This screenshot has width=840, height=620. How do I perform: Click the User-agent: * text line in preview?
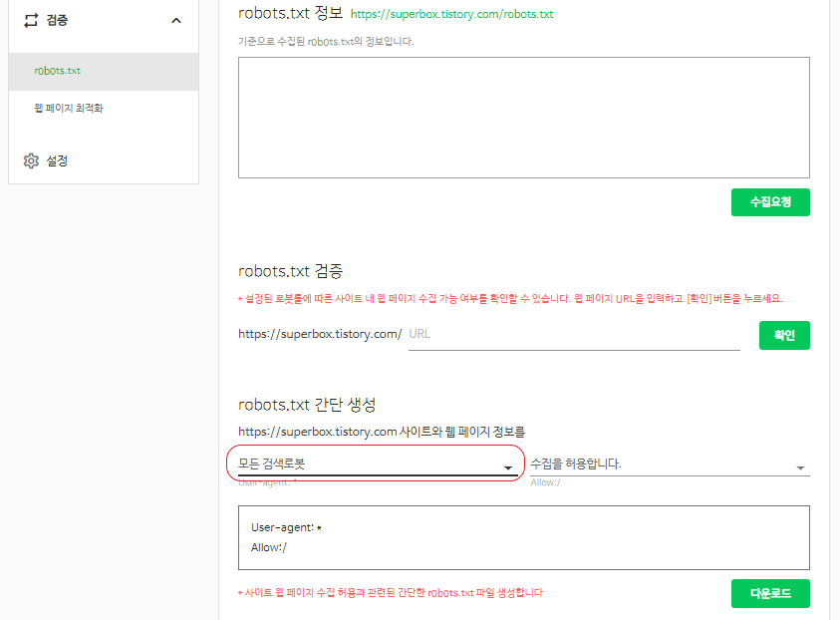click(287, 525)
